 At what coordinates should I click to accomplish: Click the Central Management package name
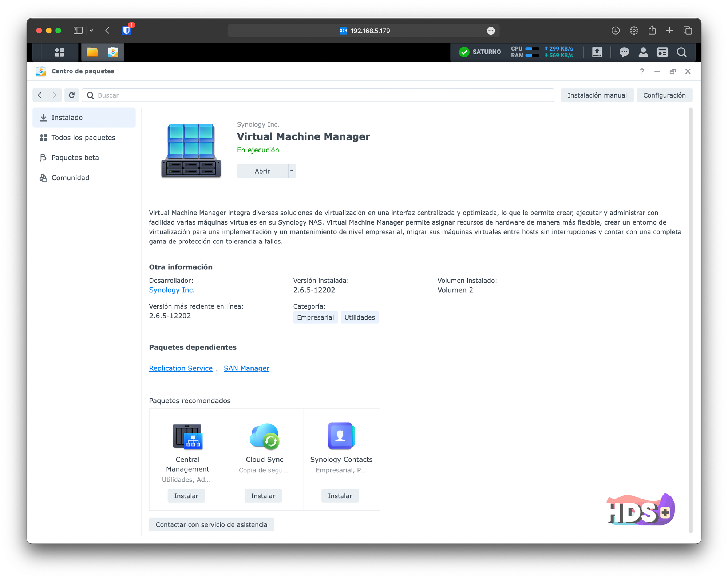187,464
